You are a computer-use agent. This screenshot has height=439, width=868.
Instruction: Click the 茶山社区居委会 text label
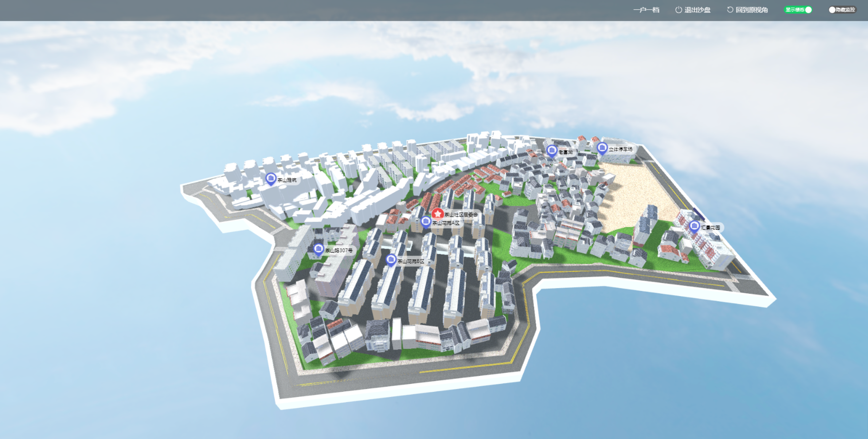click(x=461, y=215)
